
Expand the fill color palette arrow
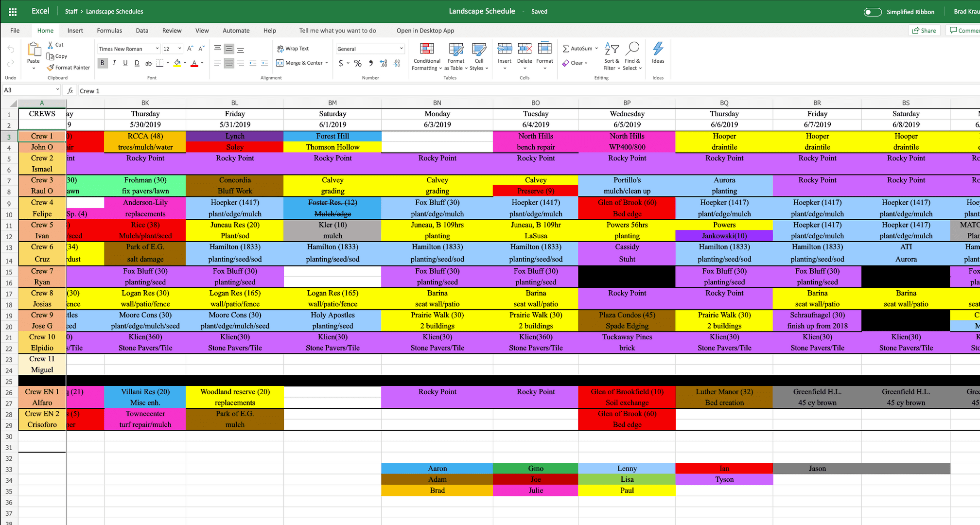[x=185, y=63]
